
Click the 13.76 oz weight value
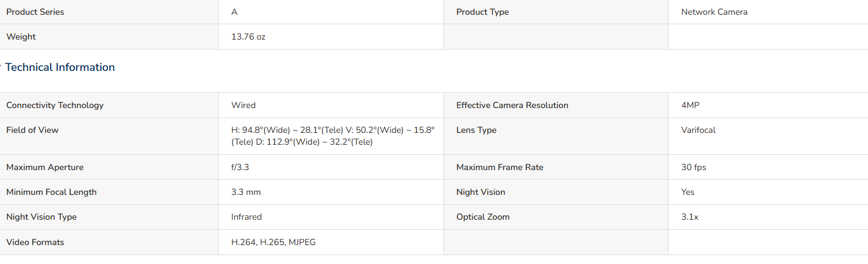[x=248, y=37]
